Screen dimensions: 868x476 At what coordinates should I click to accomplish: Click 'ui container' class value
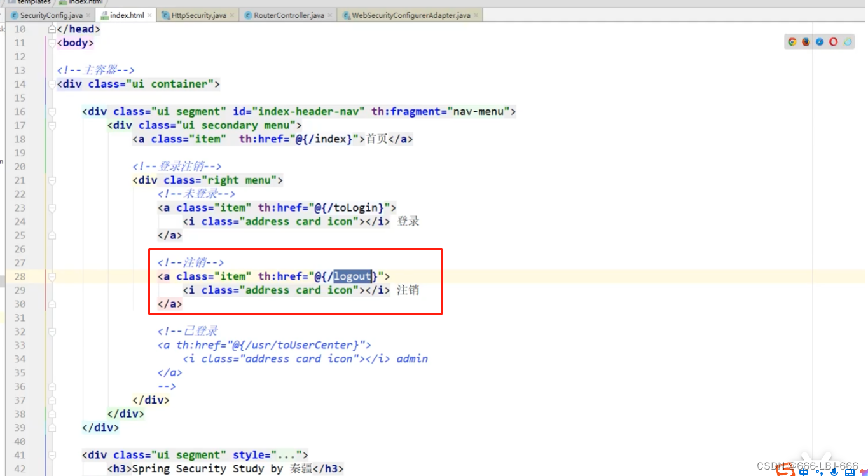170,84
